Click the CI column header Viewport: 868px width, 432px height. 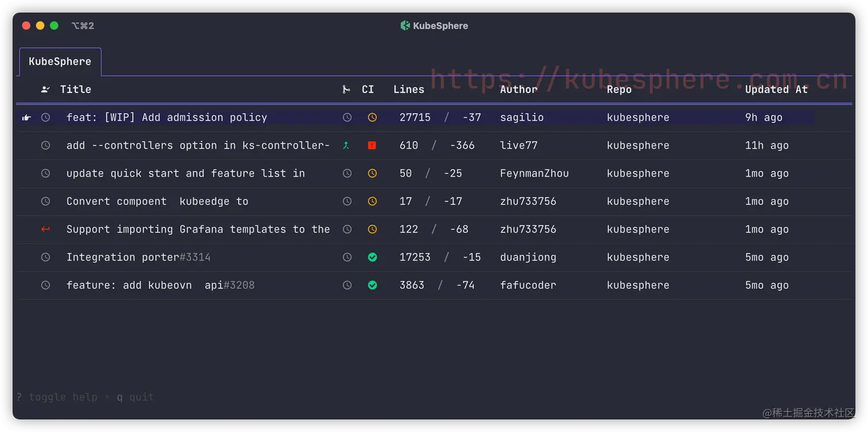[368, 90]
